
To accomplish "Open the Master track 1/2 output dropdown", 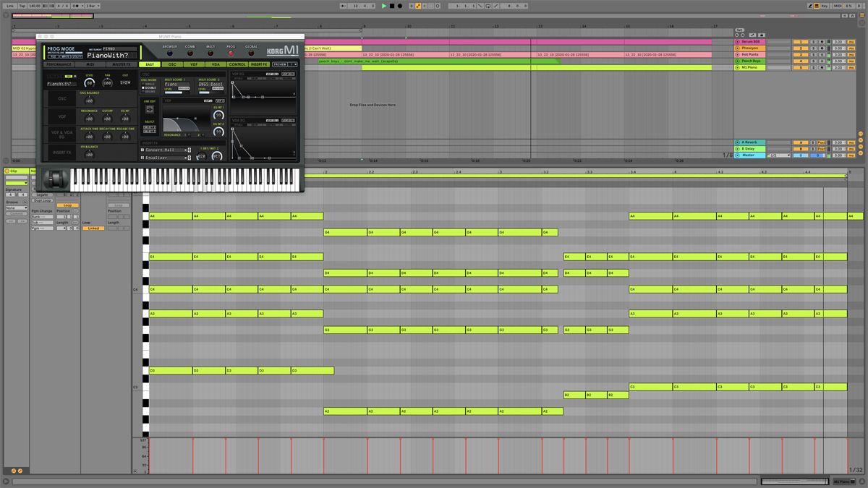I will pyautogui.click(x=779, y=155).
